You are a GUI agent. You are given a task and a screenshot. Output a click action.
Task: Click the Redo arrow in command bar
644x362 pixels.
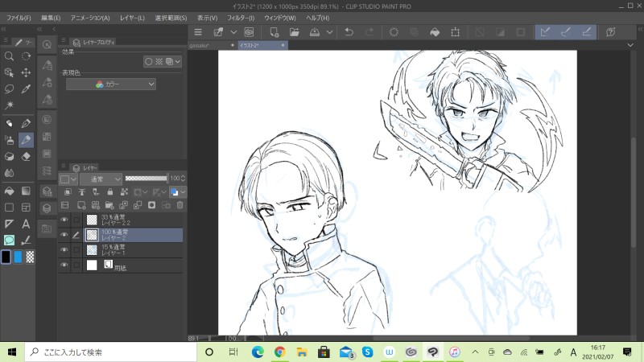tap(369, 32)
